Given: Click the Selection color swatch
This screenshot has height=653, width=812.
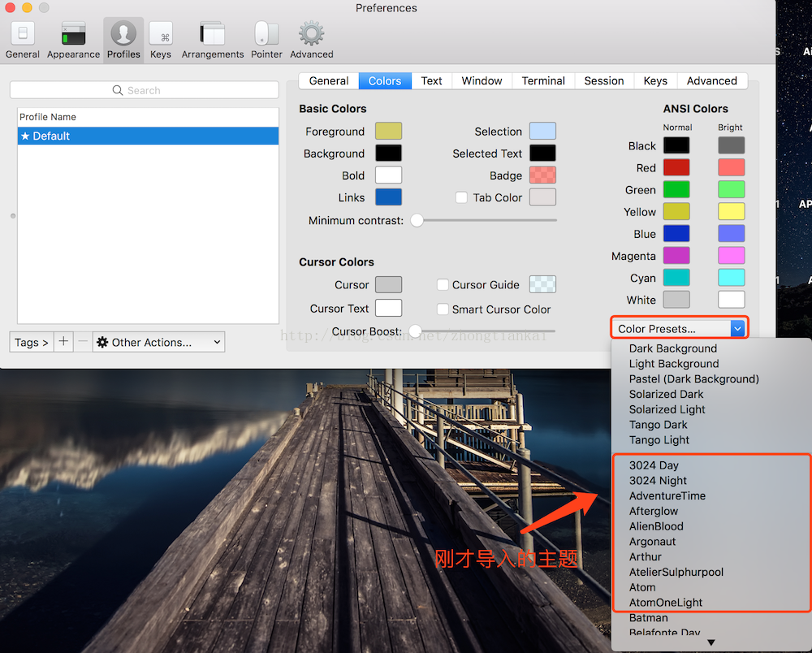Looking at the screenshot, I should pos(542,131).
